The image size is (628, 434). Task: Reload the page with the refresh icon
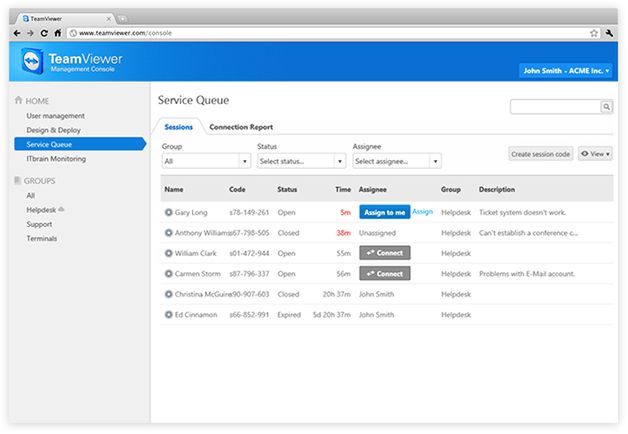pos(44,33)
